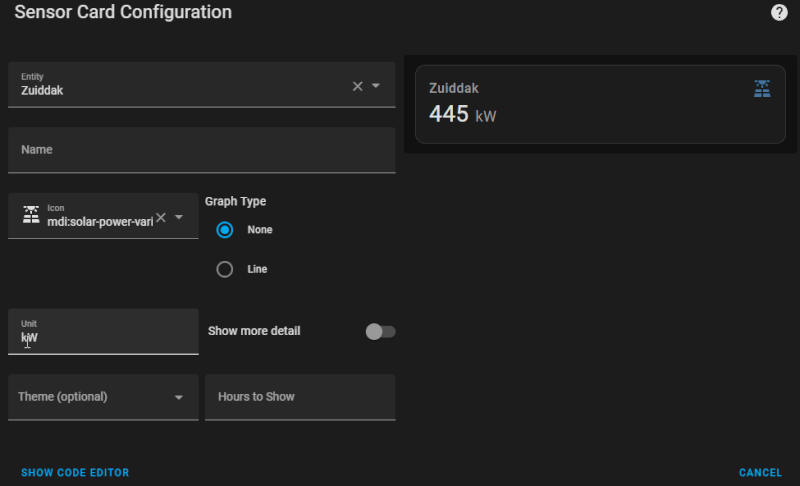This screenshot has width=800, height=486.
Task: Clear the Zuiddak entity selection
Action: (x=357, y=86)
